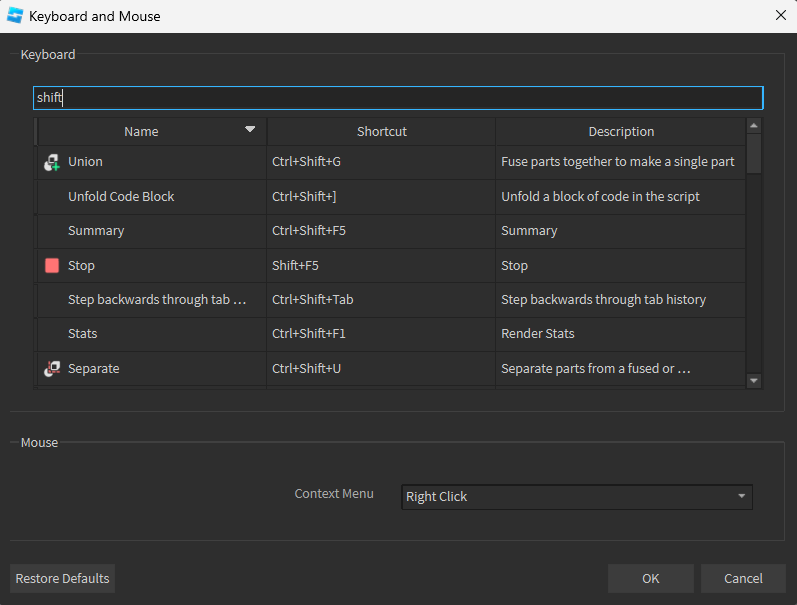Select the Summary name cell
The width and height of the screenshot is (797, 605).
click(x=151, y=231)
